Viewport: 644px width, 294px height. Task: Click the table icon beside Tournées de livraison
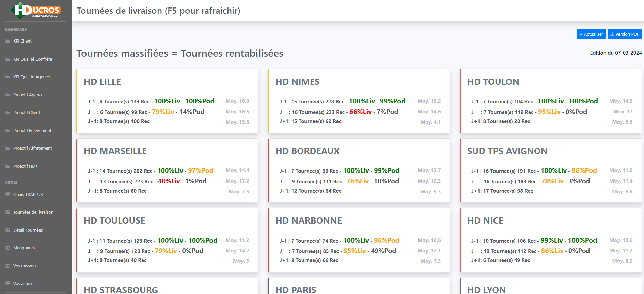(x=8, y=212)
